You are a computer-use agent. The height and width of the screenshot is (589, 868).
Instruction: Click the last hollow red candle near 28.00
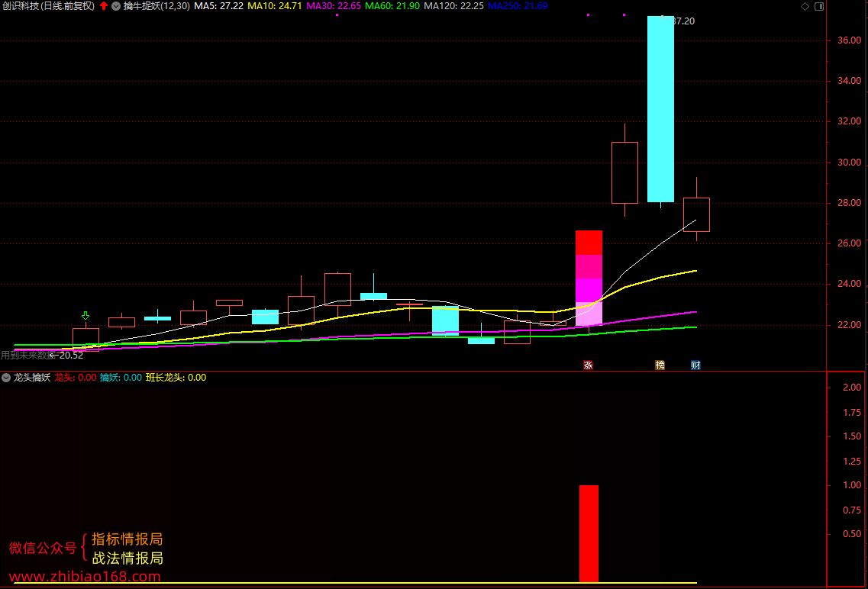point(696,214)
